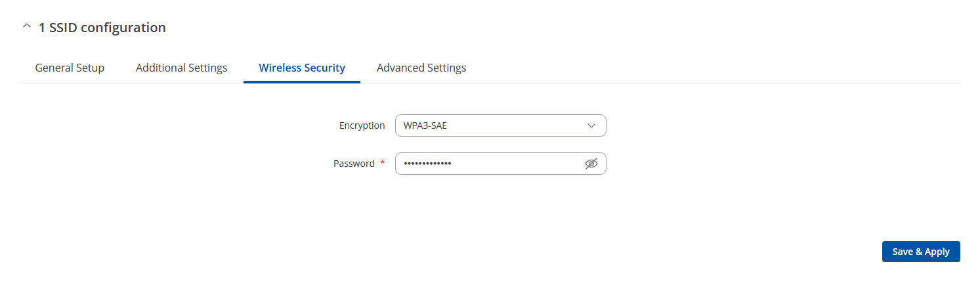
Task: Click the Encryption field label
Action: [x=362, y=125]
